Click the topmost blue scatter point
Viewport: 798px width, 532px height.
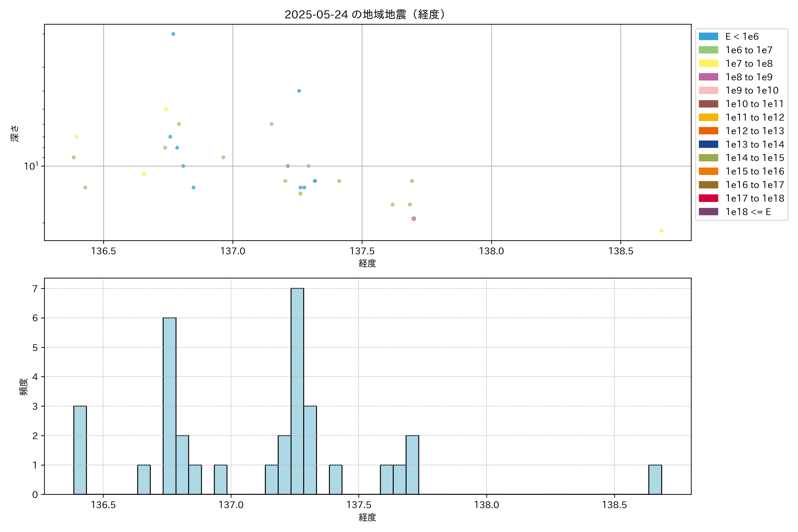[x=173, y=34]
